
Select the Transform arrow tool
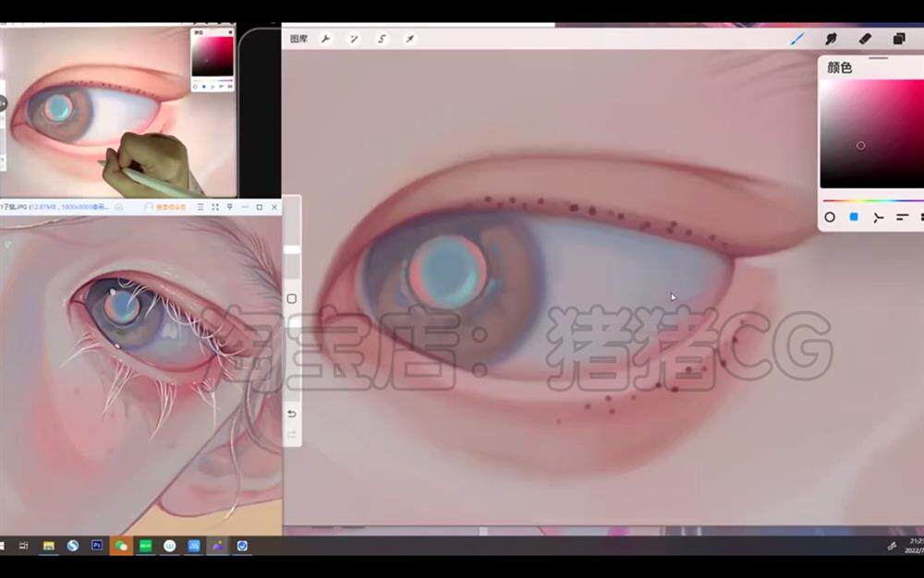(407, 39)
